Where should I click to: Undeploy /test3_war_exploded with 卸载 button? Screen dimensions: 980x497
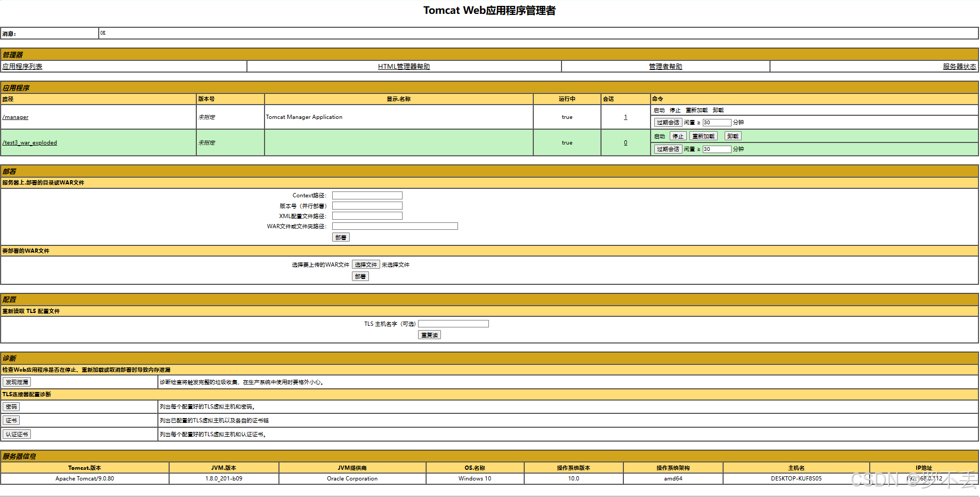[x=733, y=137]
